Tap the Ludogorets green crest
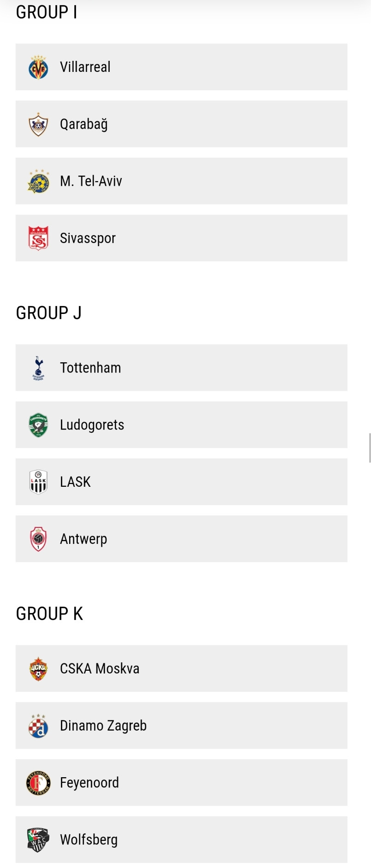 tap(38, 425)
